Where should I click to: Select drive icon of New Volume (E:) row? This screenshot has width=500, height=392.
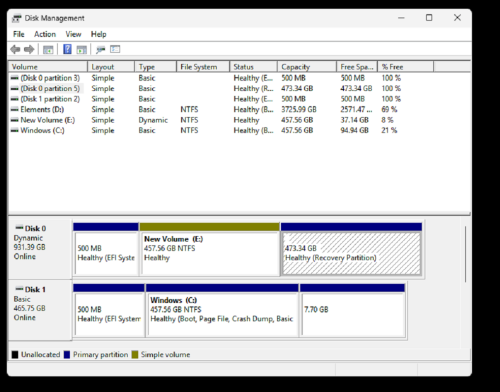[14, 120]
